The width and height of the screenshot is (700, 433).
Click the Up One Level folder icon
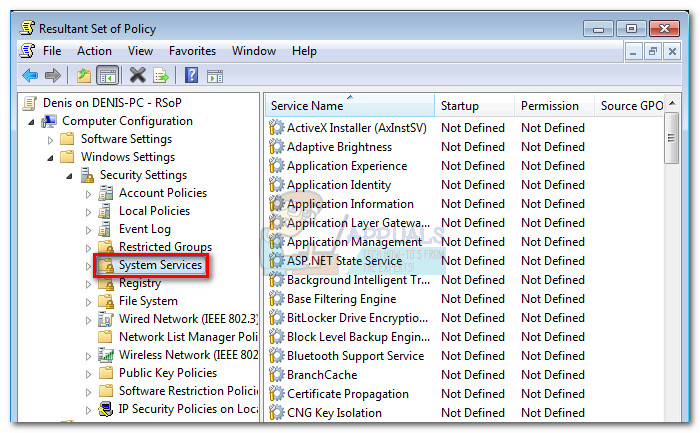click(84, 75)
